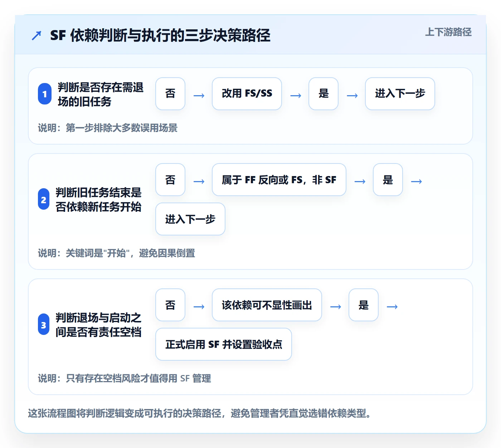The width and height of the screenshot is (501, 448).
Task: Click the 是 box in step 1
Action: point(324,94)
